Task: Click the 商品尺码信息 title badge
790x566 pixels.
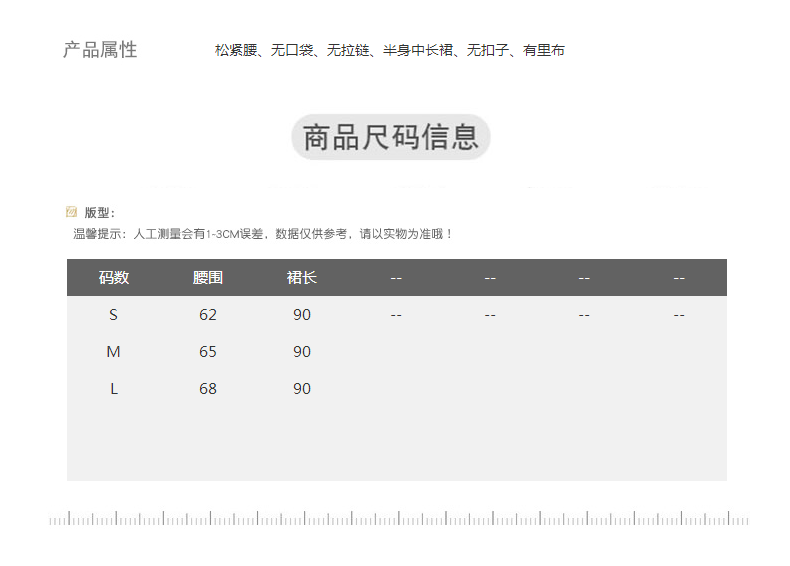Action: (391, 137)
